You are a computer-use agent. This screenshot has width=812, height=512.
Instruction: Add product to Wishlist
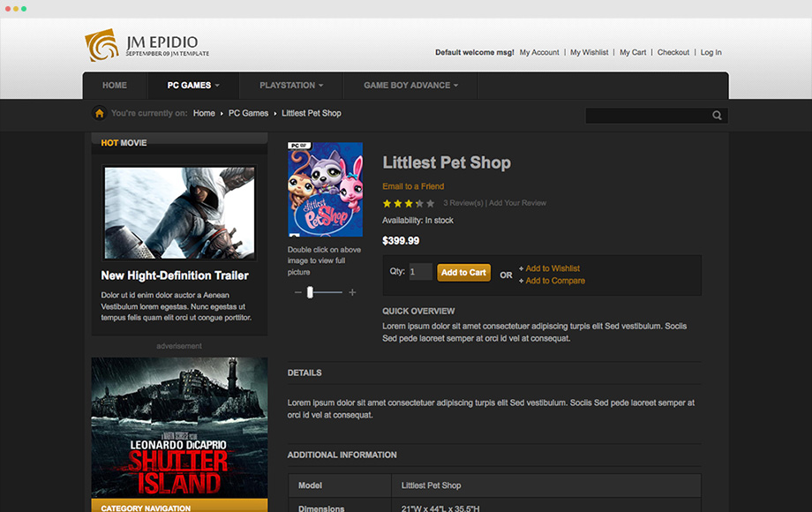pyautogui.click(x=553, y=268)
